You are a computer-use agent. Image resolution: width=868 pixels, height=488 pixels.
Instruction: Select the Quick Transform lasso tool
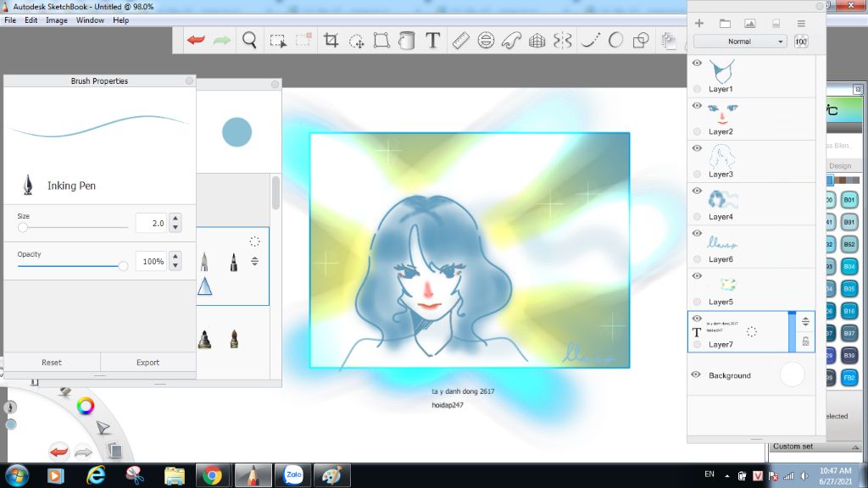click(x=357, y=41)
